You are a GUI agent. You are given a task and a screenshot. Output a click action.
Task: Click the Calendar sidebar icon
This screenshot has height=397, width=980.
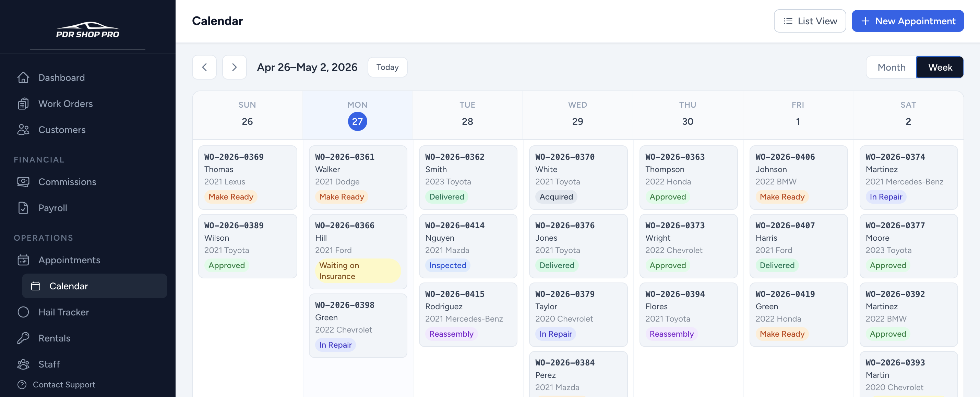coord(35,286)
